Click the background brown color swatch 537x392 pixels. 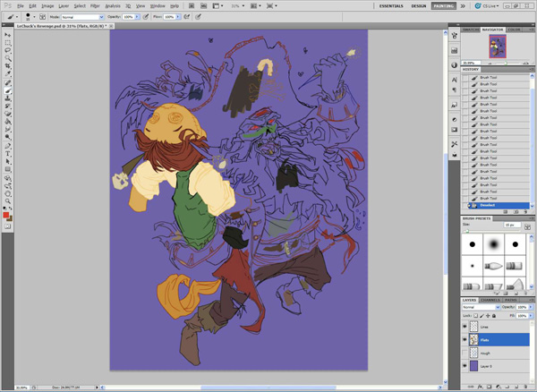pyautogui.click(x=10, y=218)
